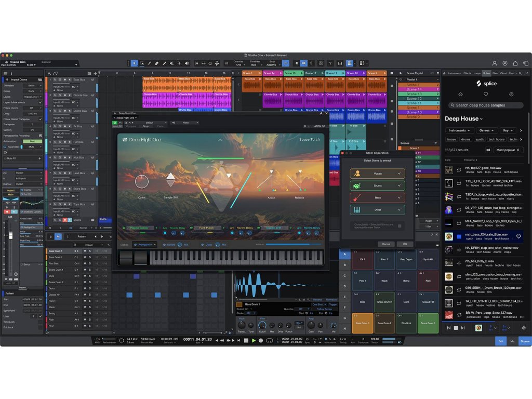This screenshot has width=532, height=399.
Task: Click the wrench icon above track list
Action: point(49,73)
